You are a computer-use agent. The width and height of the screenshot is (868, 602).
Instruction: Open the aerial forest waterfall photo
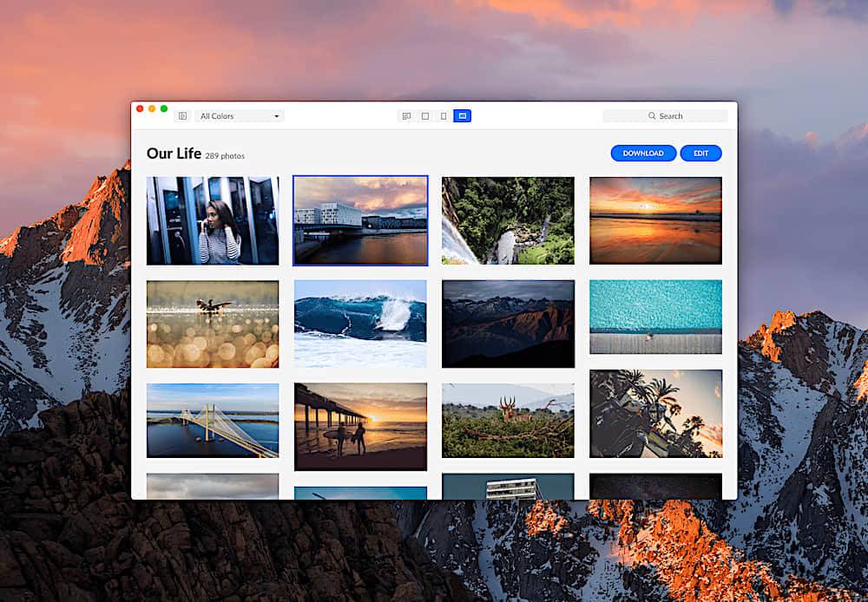point(508,221)
